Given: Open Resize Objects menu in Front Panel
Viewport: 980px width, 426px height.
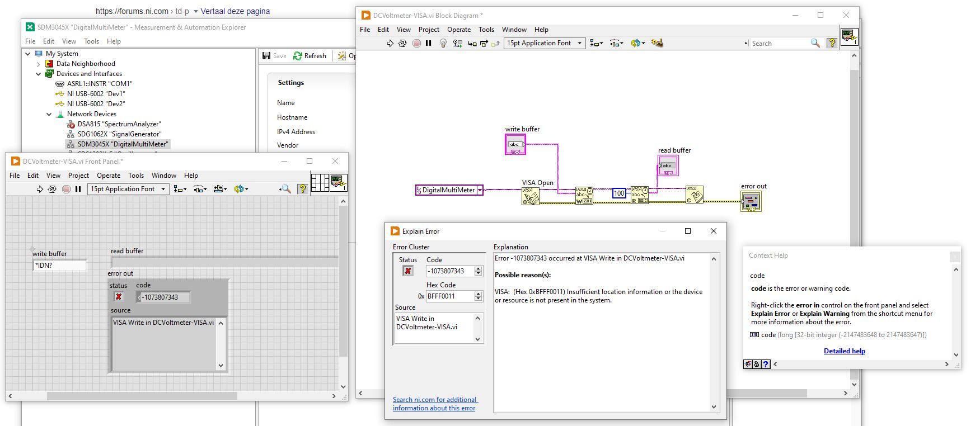Looking at the screenshot, I should click(219, 189).
